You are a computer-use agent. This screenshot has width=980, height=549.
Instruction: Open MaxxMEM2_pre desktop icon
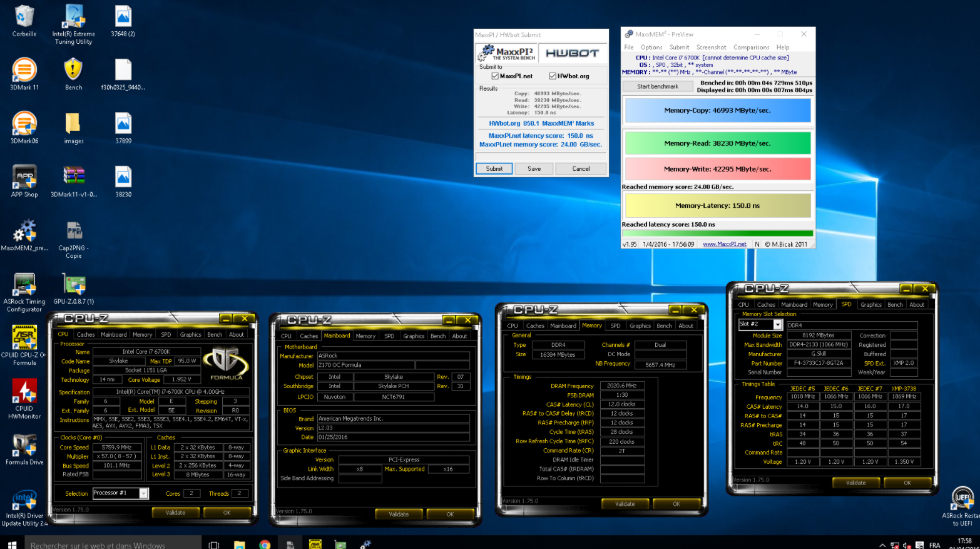24,235
